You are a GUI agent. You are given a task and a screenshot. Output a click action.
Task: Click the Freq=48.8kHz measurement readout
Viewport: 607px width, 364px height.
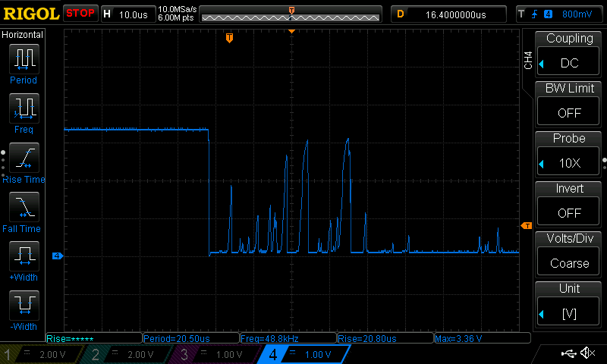pos(287,338)
